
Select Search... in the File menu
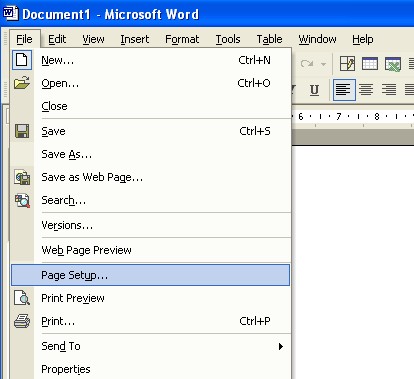pyautogui.click(x=150, y=200)
